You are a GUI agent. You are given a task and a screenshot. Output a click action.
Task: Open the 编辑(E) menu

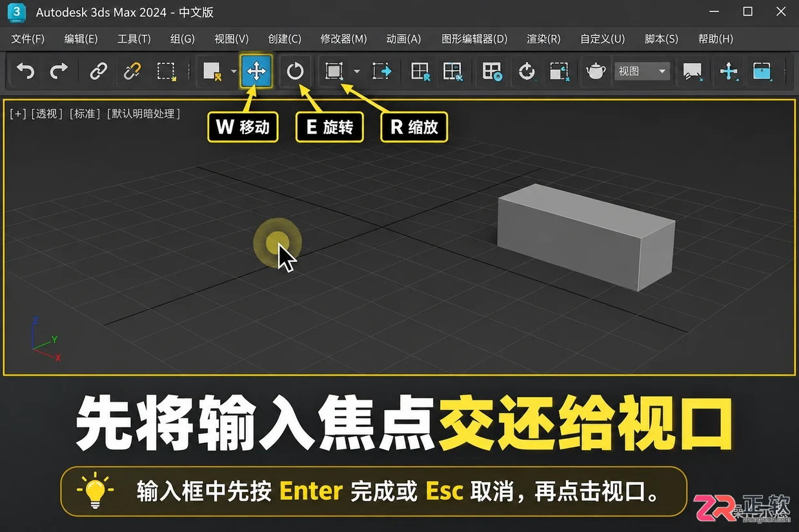[81, 39]
